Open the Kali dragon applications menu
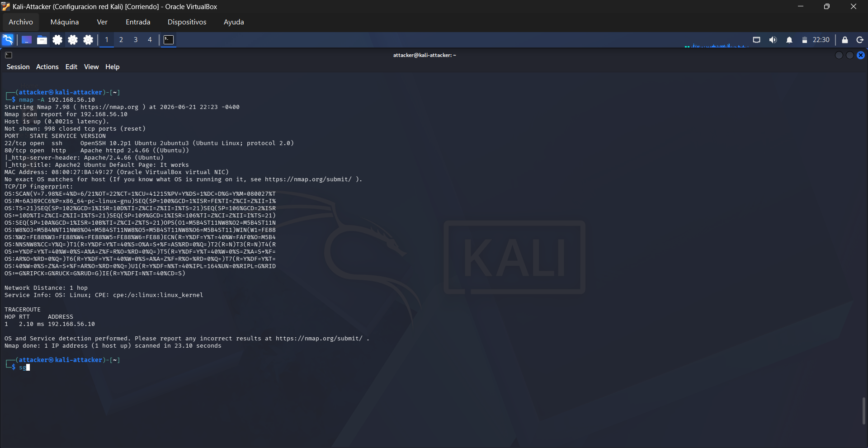Screen dimensions: 868x448 click(x=8, y=40)
